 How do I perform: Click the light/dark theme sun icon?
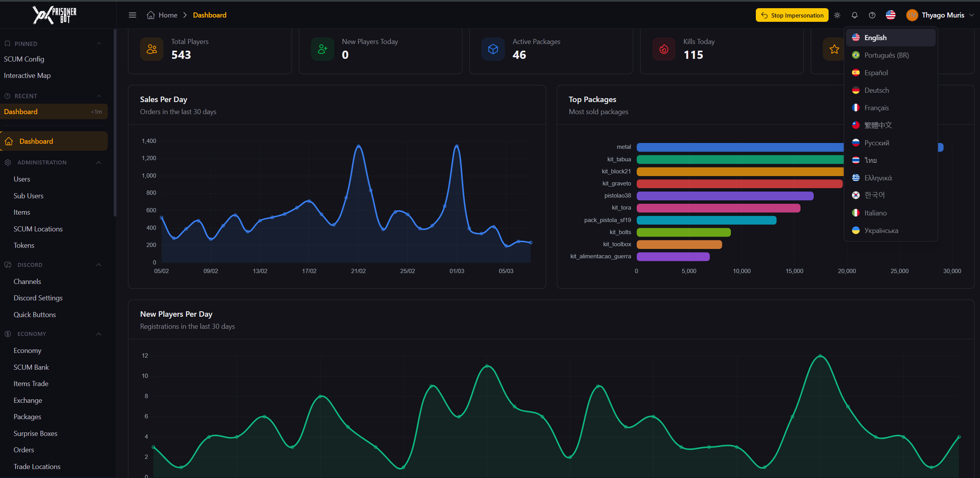(x=837, y=15)
